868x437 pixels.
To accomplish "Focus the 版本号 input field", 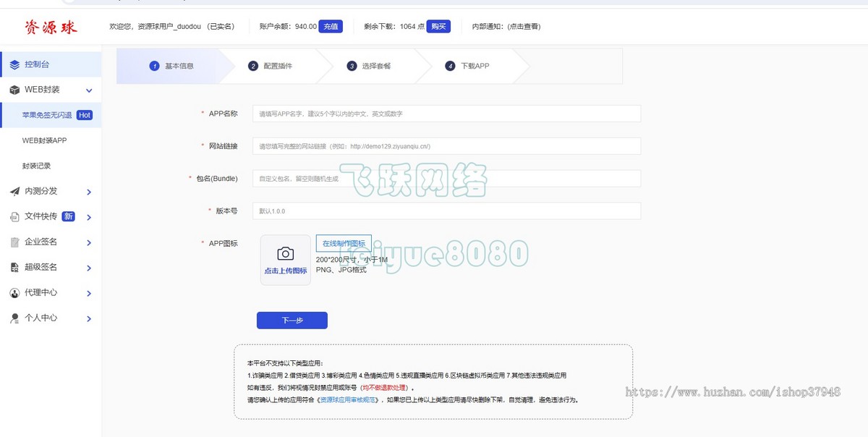I will coord(447,211).
